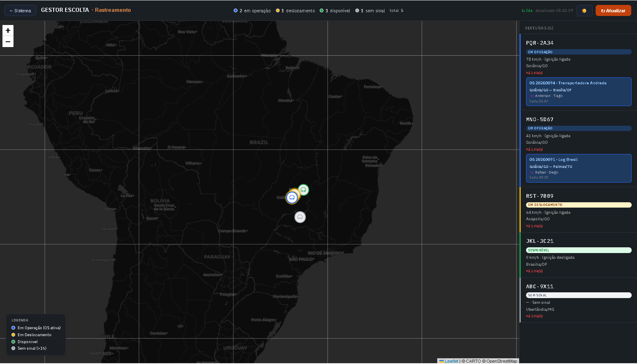Click the blue Em Operação legend dot

pyautogui.click(x=14, y=328)
